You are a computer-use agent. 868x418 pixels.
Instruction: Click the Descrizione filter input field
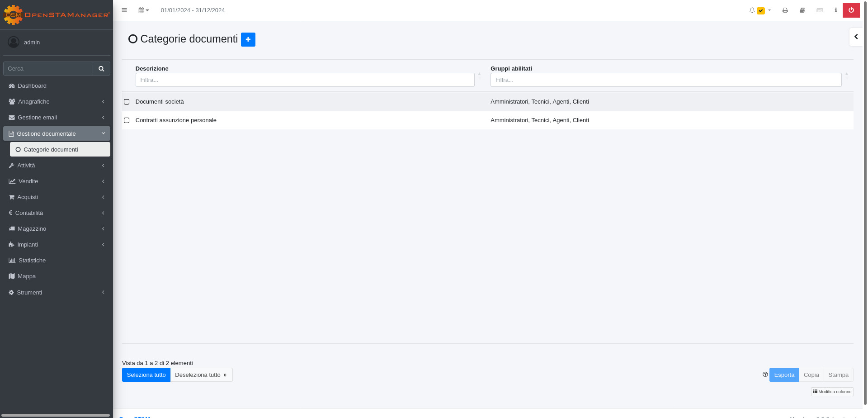coord(305,80)
